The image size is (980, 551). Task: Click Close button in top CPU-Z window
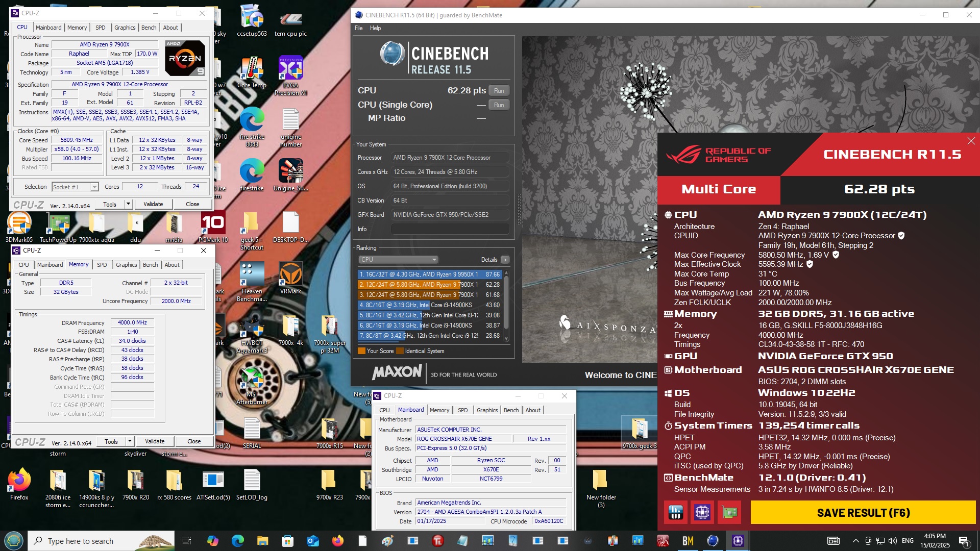(192, 204)
